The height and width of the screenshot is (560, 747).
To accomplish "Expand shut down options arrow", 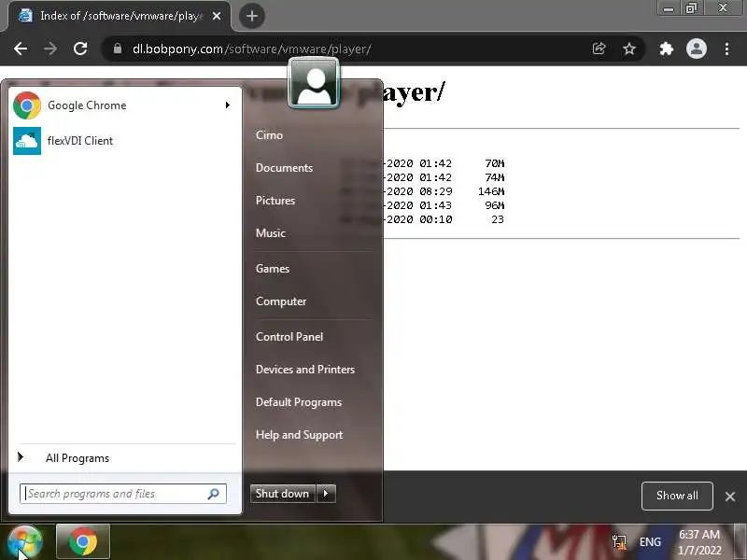I will pos(326,494).
